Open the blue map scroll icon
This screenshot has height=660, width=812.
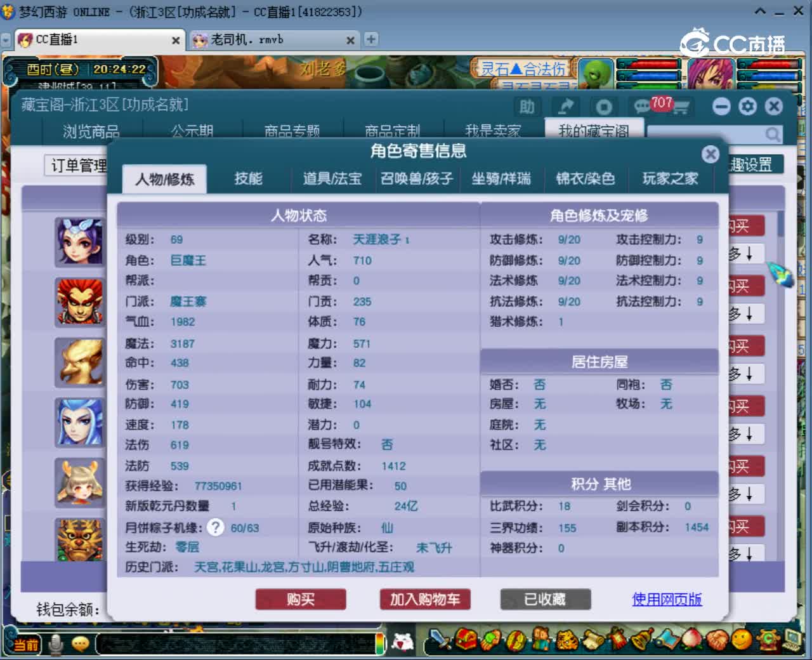[x=667, y=641]
